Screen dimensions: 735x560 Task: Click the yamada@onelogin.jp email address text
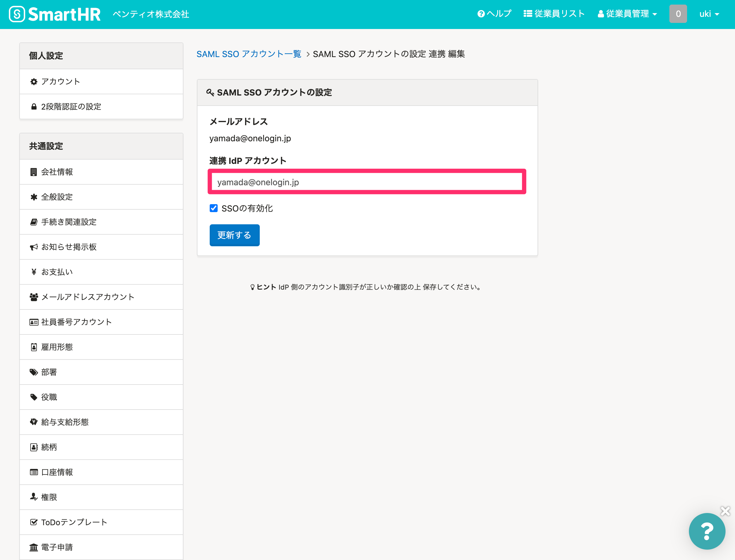(x=250, y=138)
